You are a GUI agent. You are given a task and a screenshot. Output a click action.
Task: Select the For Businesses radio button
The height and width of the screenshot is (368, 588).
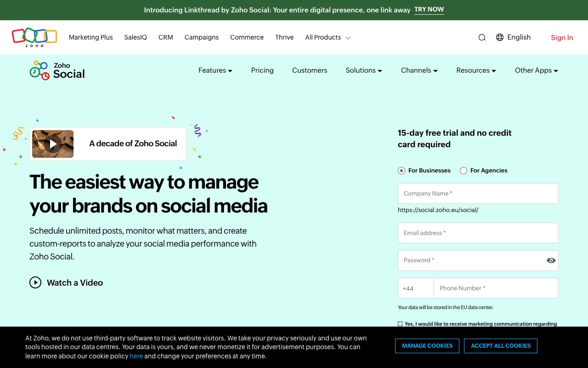[x=401, y=171]
